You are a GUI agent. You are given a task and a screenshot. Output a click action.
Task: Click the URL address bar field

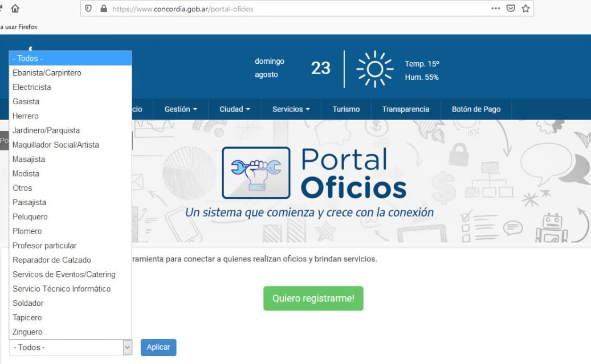tap(296, 9)
